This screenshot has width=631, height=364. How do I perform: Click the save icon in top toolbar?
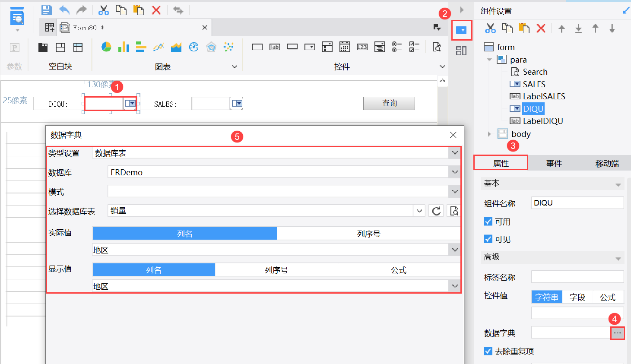[46, 10]
